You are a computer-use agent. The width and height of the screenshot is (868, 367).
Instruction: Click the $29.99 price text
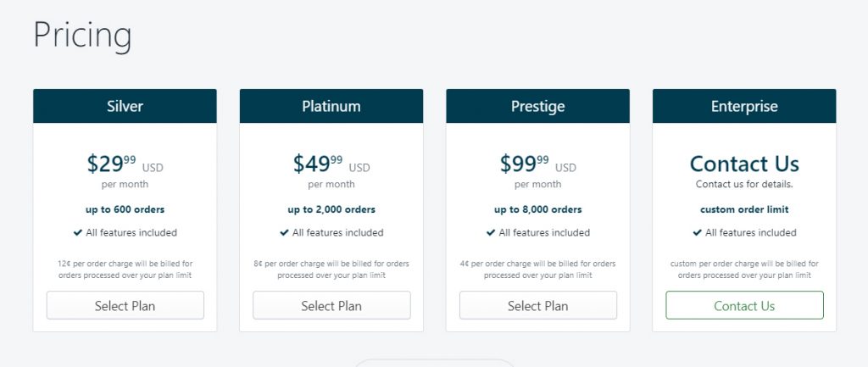(111, 164)
